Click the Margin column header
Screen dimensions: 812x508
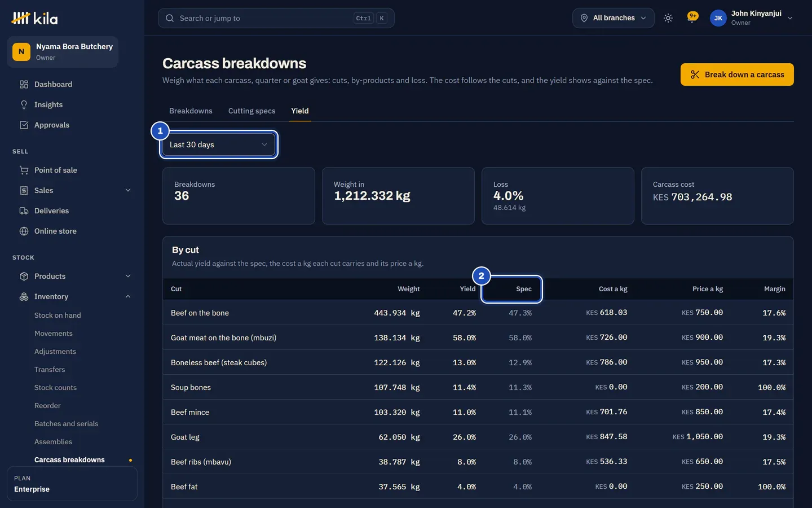775,289
